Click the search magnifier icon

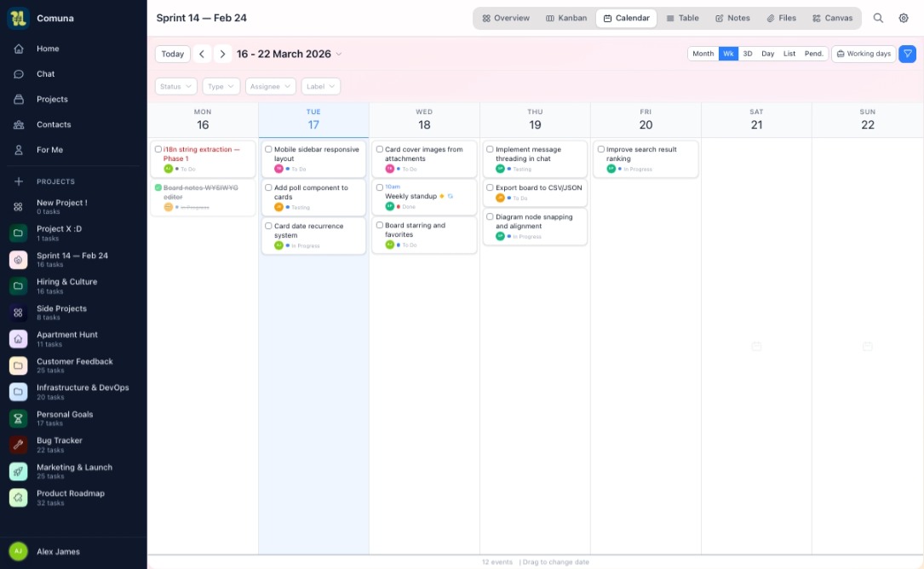point(878,18)
